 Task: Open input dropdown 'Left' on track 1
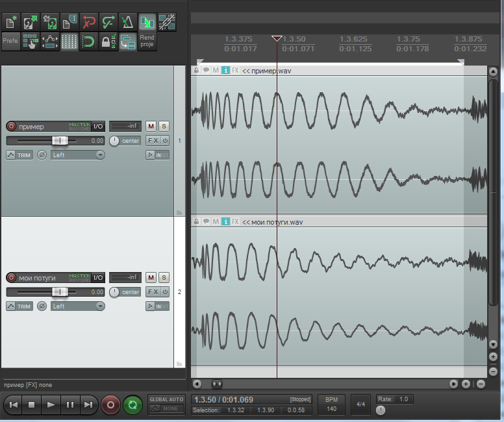(x=77, y=155)
